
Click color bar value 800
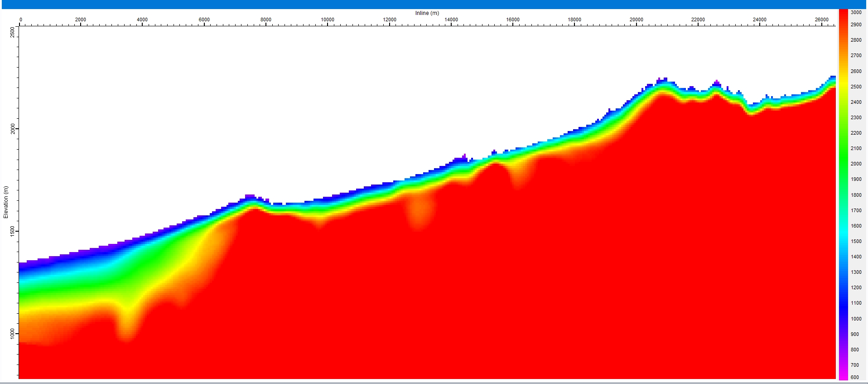coord(855,350)
